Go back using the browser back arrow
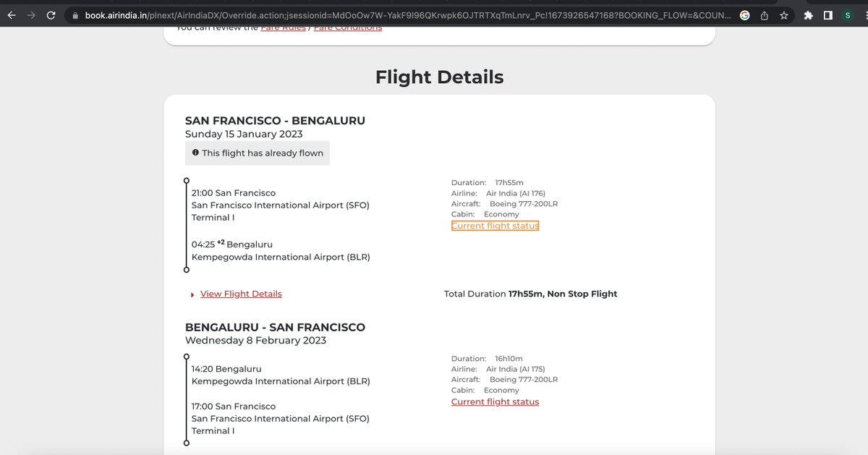 [x=12, y=15]
